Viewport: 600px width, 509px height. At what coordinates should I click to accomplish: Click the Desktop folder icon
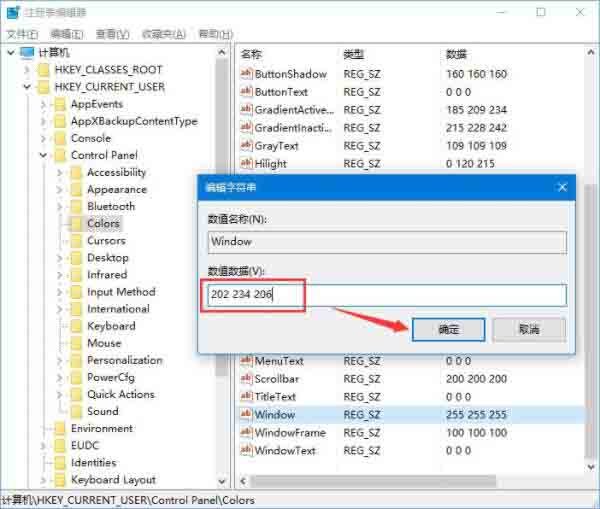[x=76, y=258]
